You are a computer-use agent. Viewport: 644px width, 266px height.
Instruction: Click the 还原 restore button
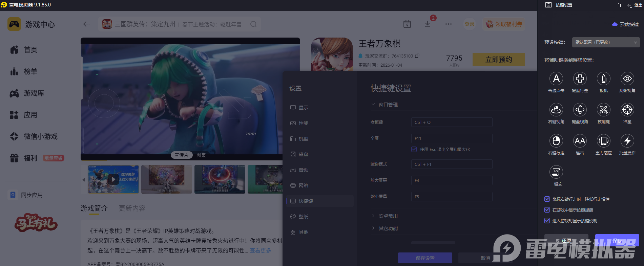pyautogui.click(x=566, y=240)
